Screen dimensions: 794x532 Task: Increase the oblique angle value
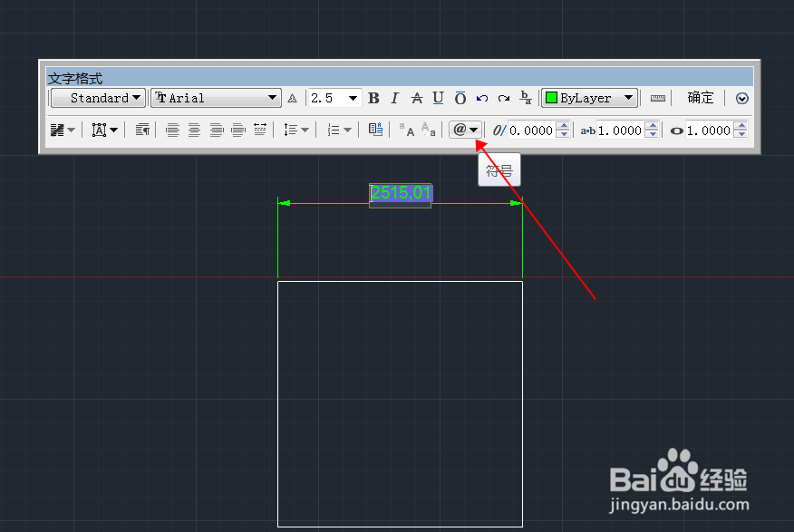pos(563,126)
